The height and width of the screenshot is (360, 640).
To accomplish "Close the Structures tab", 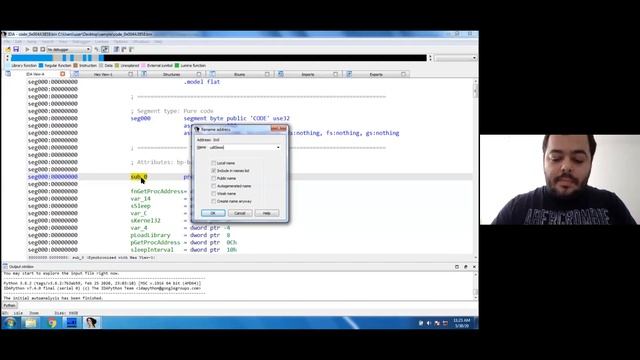I will pos(199,74).
